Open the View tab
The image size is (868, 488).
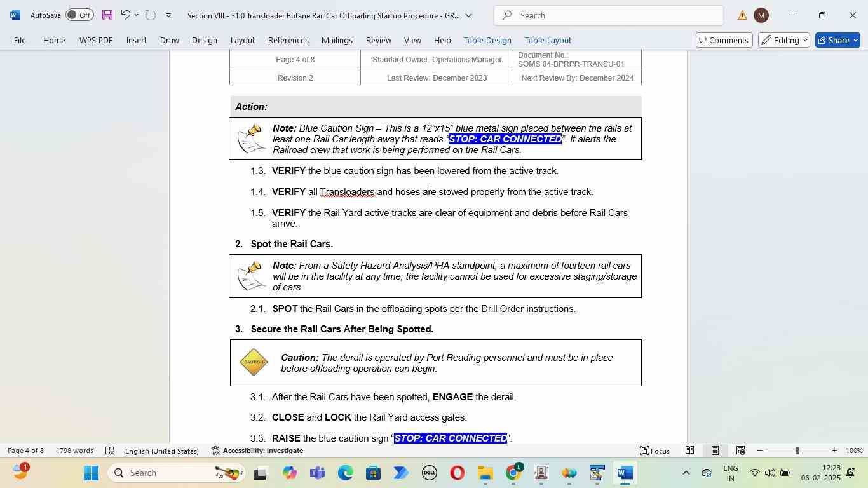pyautogui.click(x=412, y=40)
